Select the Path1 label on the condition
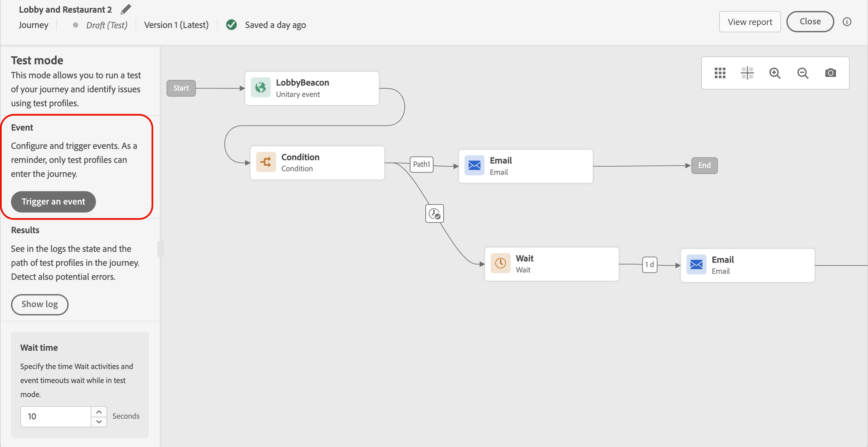The image size is (868, 447). (x=421, y=165)
